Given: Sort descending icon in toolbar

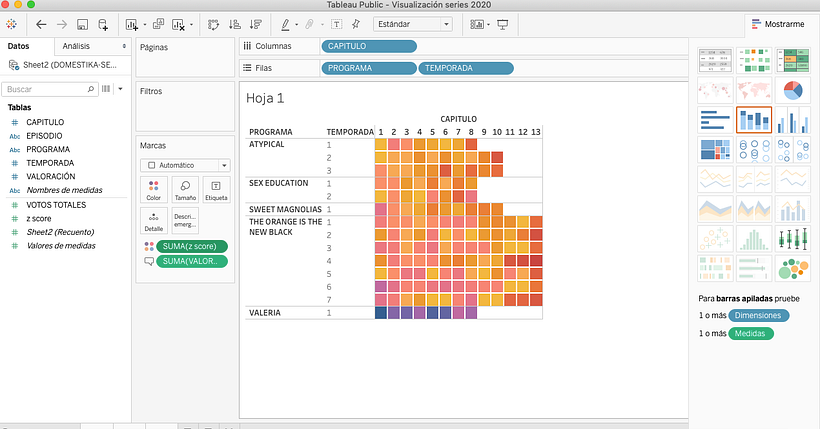Looking at the screenshot, I should pyautogui.click(x=255, y=24).
